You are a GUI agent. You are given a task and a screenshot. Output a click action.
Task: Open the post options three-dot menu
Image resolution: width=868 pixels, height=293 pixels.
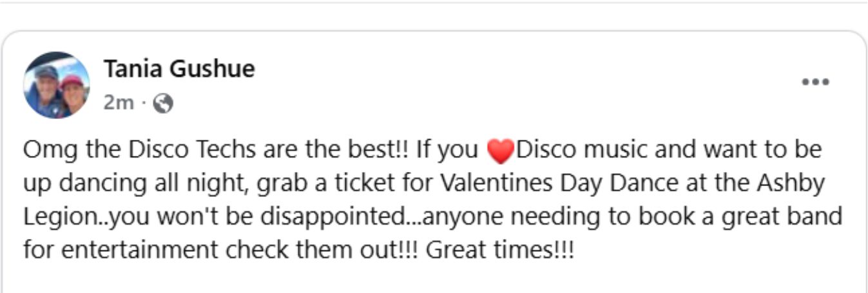pos(815,82)
